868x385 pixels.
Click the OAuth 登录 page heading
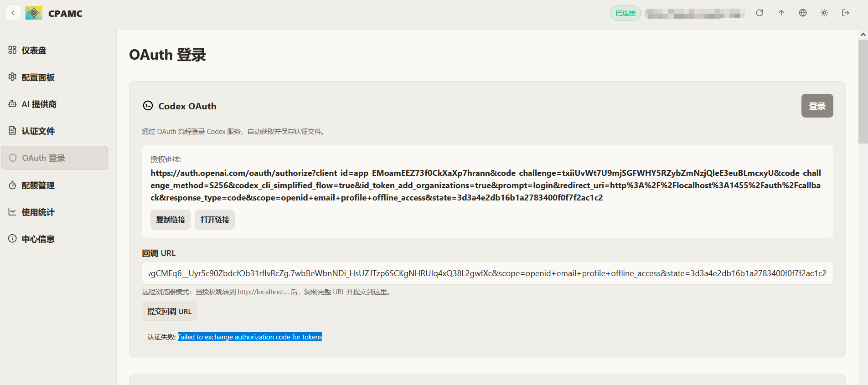coord(167,55)
